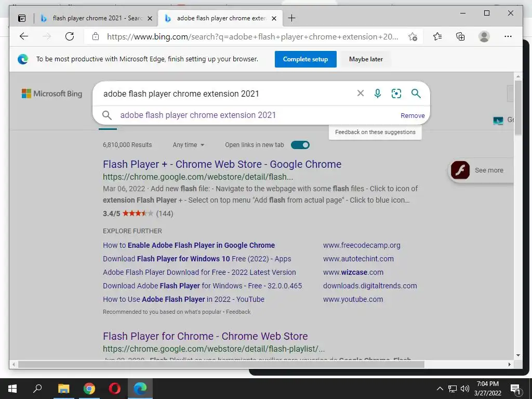Click downloads.digitaltrends.com text
Image resolution: width=532 pixels, height=399 pixels.
click(370, 286)
